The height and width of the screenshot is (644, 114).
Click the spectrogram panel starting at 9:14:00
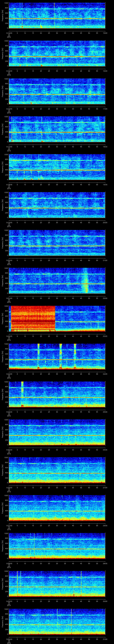(x=57, y=16)
